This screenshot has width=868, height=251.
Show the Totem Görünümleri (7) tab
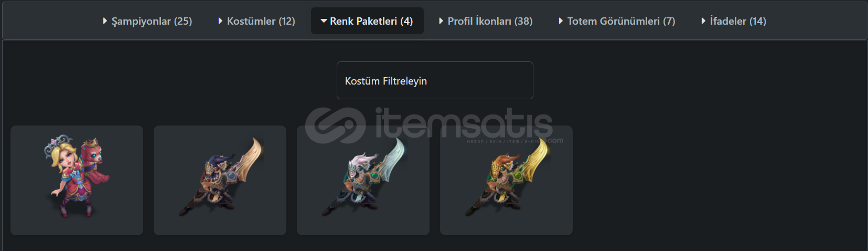tap(617, 21)
